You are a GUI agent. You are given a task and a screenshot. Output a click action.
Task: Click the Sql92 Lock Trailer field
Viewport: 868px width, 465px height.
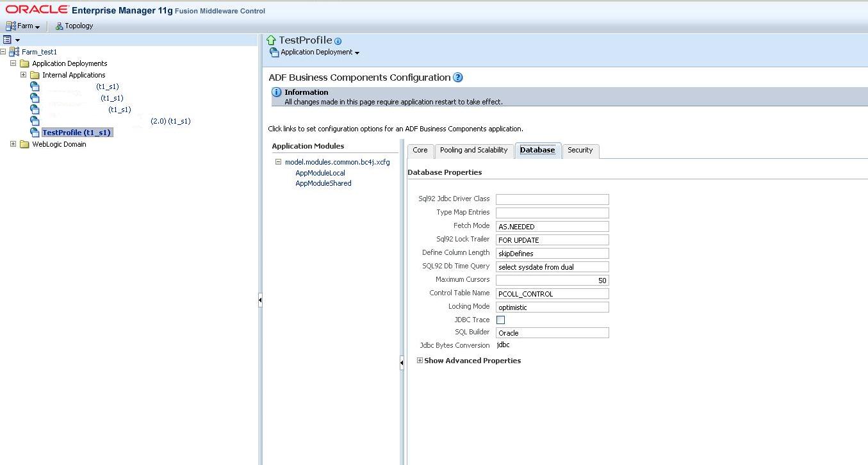pyautogui.click(x=552, y=240)
